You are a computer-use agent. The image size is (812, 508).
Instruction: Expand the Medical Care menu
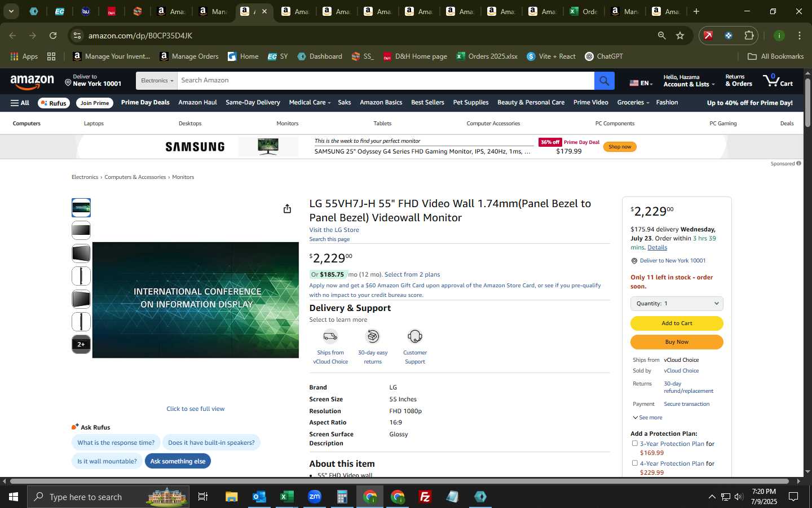point(310,103)
